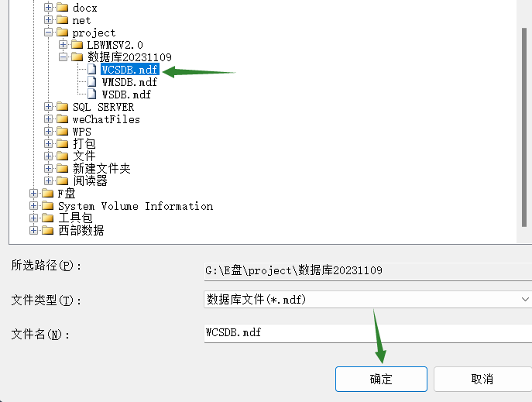Expand the weChatFiles folder node
Screen dimensions: 532x402
pos(48,119)
